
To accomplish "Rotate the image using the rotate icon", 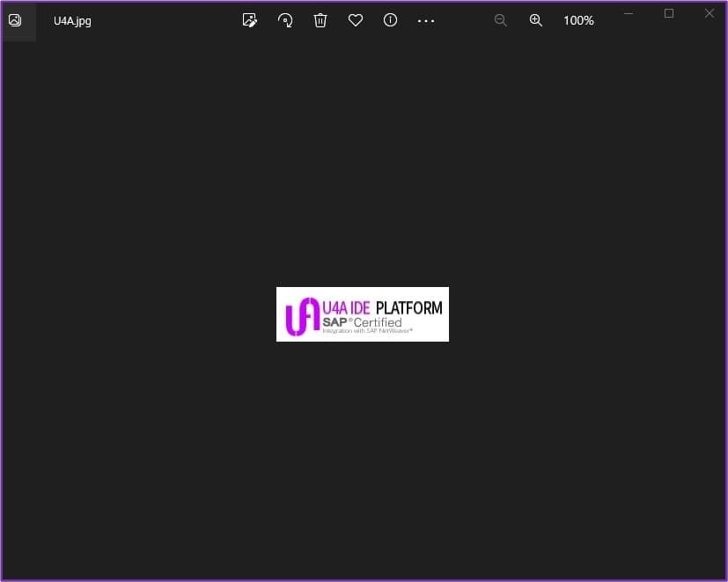I will (285, 20).
